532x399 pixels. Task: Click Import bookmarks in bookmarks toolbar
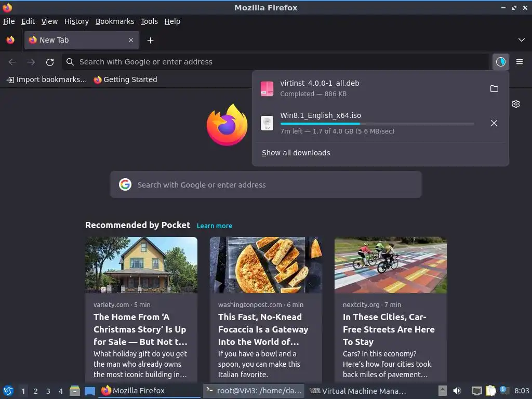click(47, 79)
